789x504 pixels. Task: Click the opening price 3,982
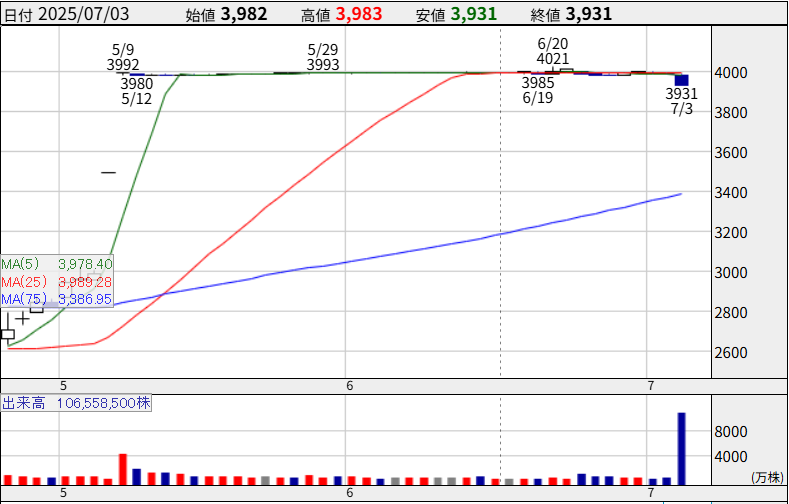pyautogui.click(x=244, y=14)
